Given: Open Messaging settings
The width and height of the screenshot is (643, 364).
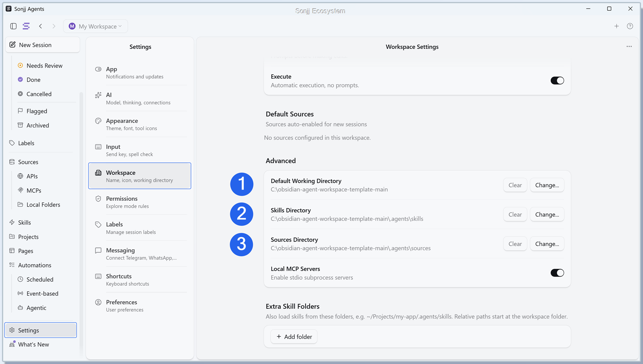Looking at the screenshot, I should (x=140, y=254).
